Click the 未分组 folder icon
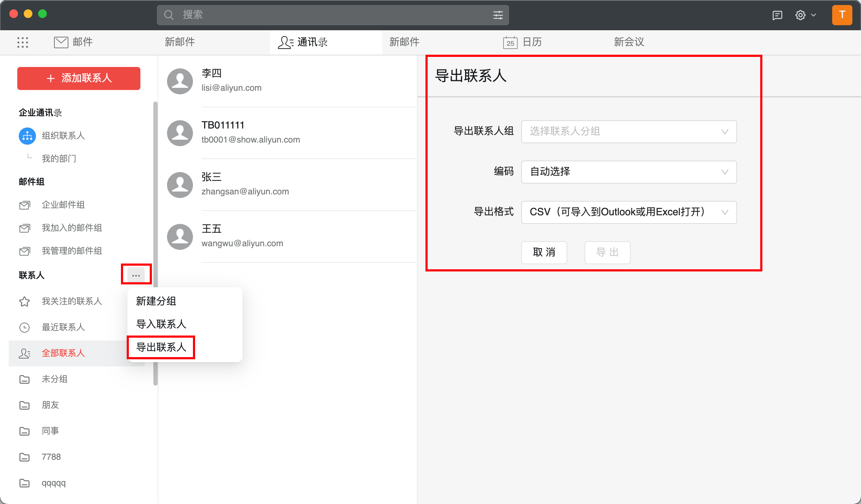The height and width of the screenshot is (504, 861). click(x=24, y=379)
